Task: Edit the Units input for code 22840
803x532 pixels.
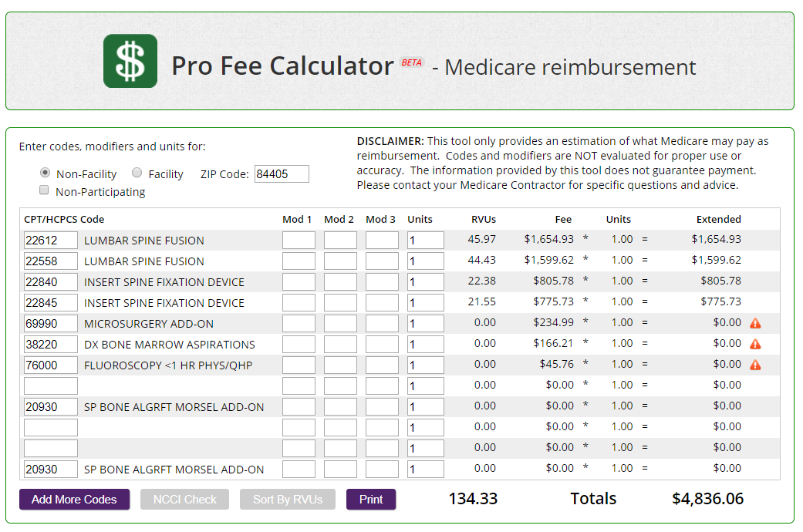Action: pyautogui.click(x=426, y=282)
